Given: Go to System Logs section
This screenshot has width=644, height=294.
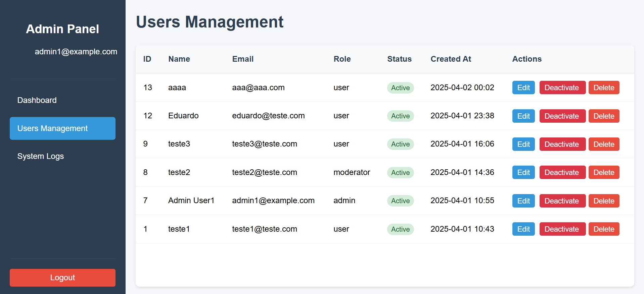Looking at the screenshot, I should (41, 156).
